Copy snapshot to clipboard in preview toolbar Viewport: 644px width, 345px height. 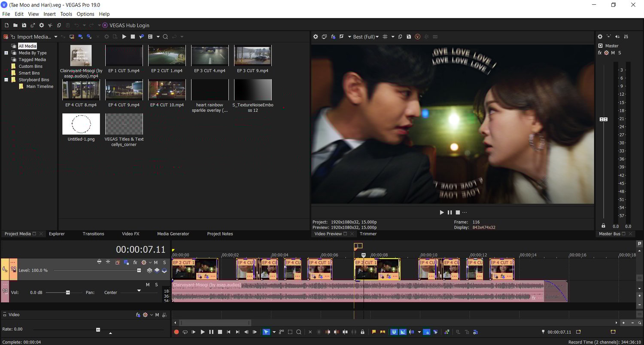point(400,37)
